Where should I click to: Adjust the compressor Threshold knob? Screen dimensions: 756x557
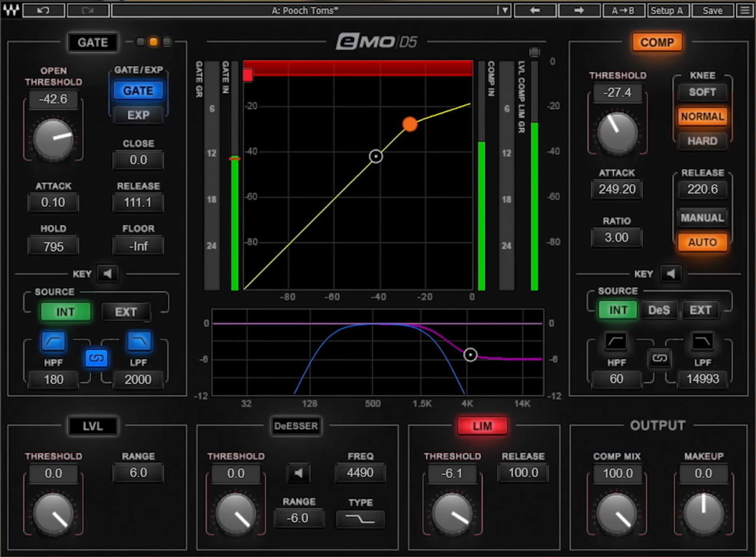pyautogui.click(x=617, y=132)
